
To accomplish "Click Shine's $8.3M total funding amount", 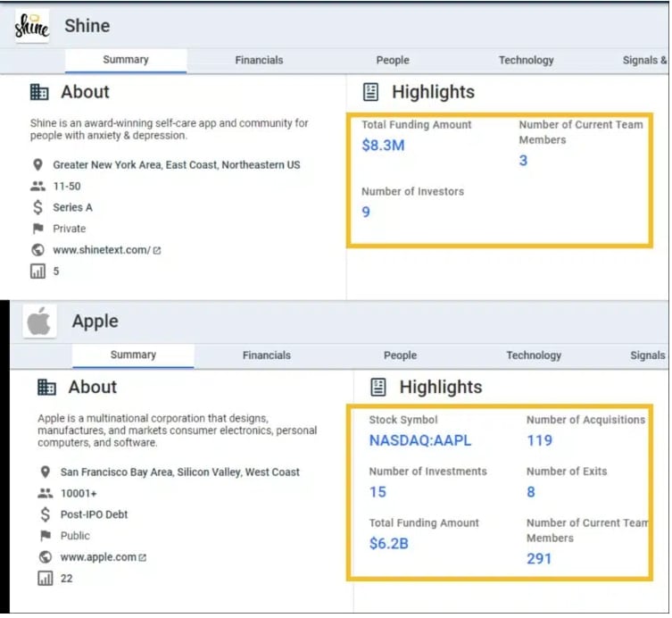I will pyautogui.click(x=383, y=146).
